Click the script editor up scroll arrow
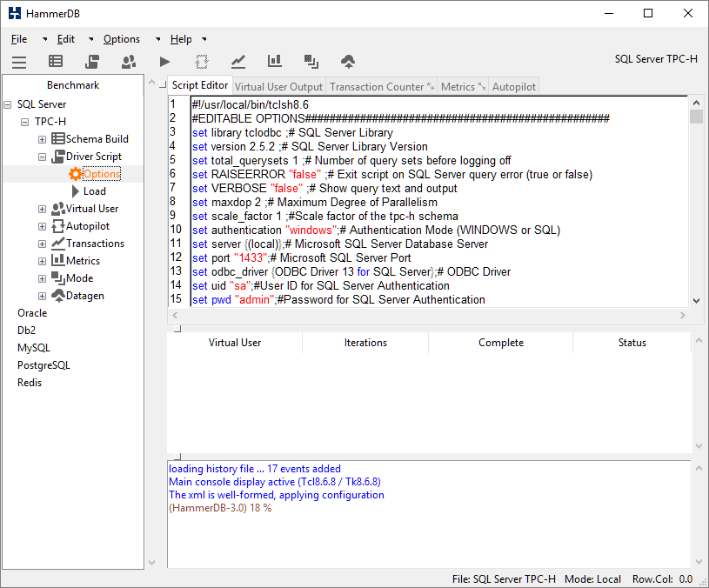Viewport: 709px width, 588px height. 696,103
